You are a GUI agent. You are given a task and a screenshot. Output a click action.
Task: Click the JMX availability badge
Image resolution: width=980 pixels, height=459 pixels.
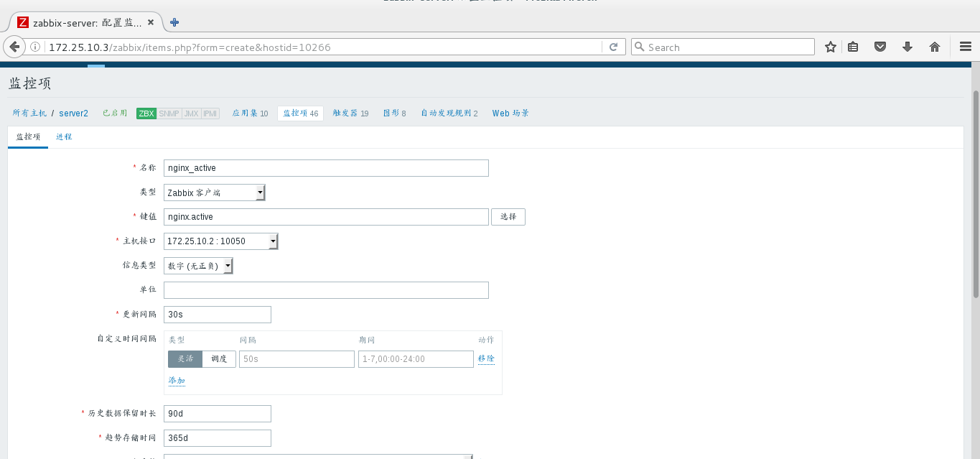pos(191,113)
